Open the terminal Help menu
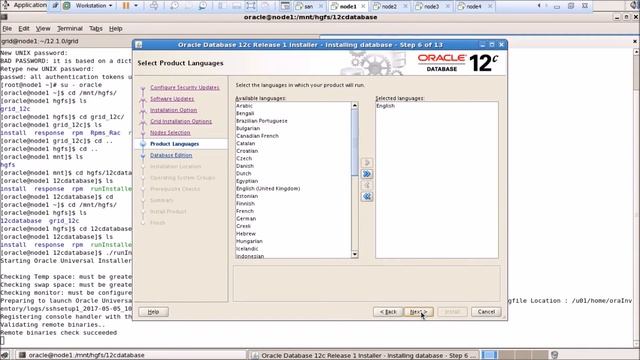The width and height of the screenshot is (640, 360). [116, 29]
